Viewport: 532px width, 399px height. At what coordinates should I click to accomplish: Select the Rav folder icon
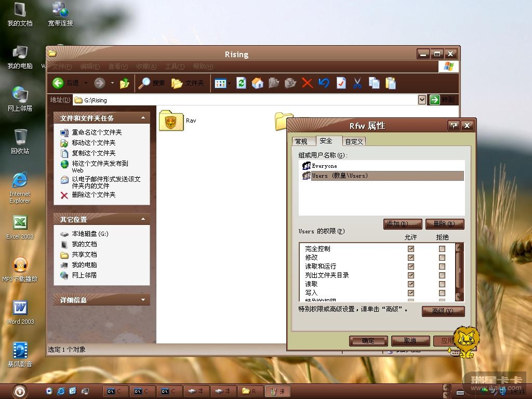click(x=171, y=120)
